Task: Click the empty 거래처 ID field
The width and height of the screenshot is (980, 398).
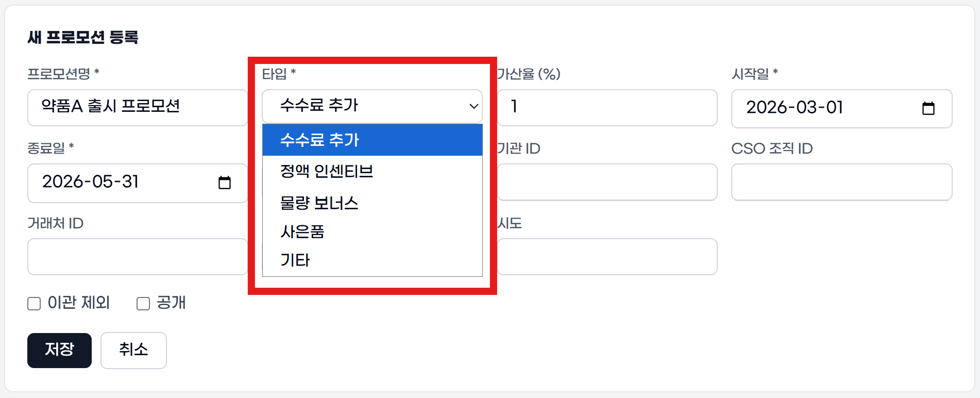Action: 137,256
